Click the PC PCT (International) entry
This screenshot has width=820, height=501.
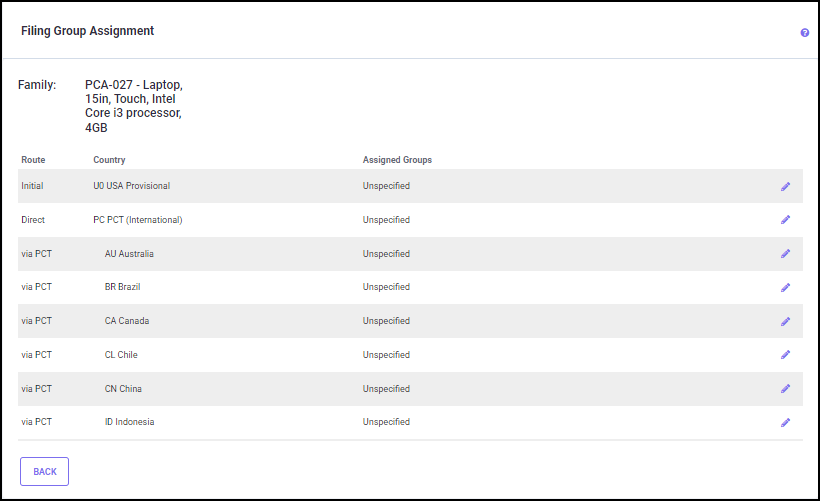tap(137, 220)
